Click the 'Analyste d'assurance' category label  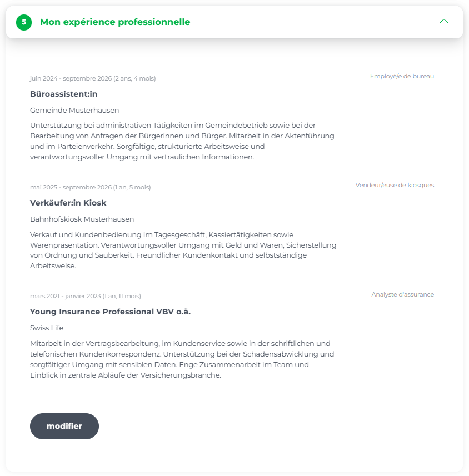402,294
